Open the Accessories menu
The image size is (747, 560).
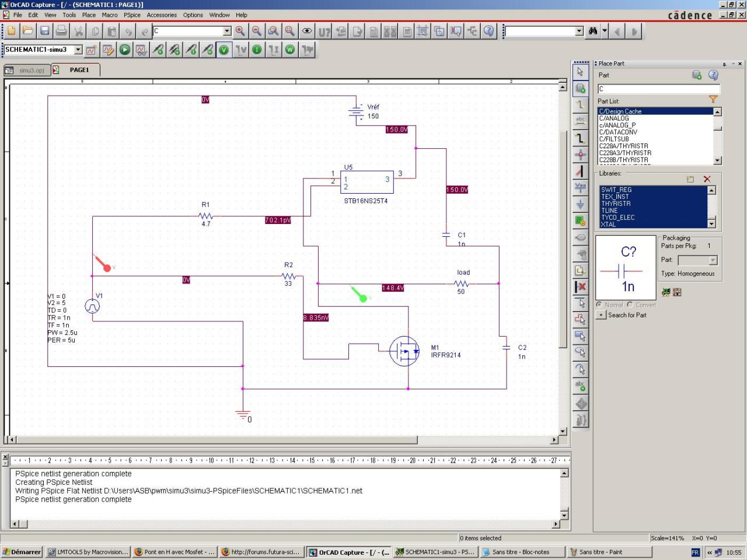coord(162,15)
